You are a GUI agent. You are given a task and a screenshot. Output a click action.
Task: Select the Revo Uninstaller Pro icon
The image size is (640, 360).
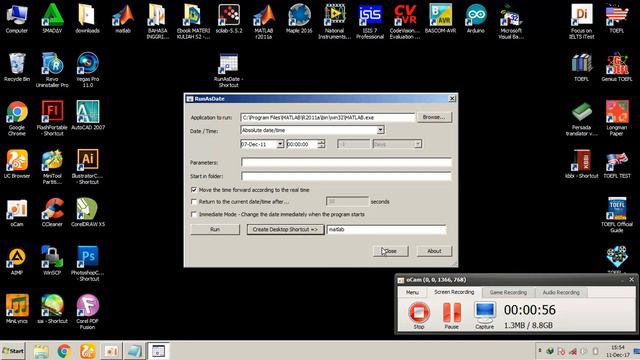tap(52, 70)
